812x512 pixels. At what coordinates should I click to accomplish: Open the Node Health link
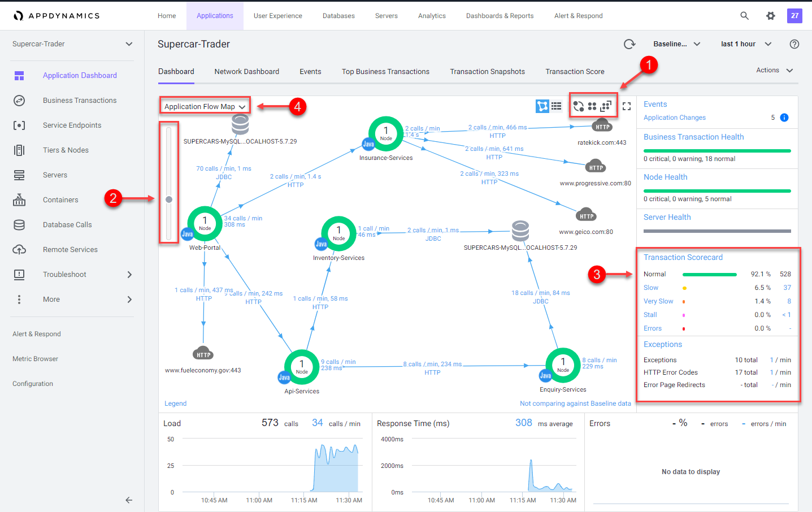(x=665, y=177)
